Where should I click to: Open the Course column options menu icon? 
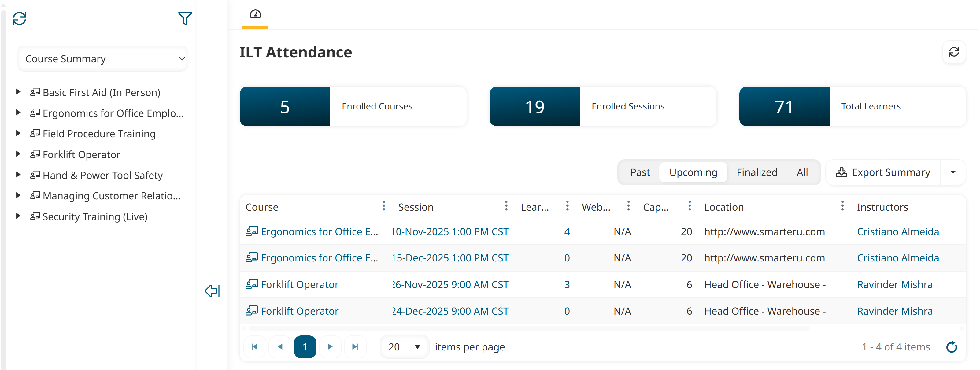(x=383, y=206)
